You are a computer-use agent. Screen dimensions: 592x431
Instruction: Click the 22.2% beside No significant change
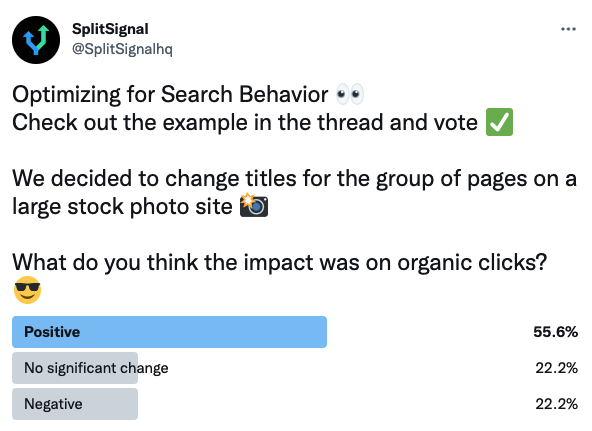coord(557,368)
